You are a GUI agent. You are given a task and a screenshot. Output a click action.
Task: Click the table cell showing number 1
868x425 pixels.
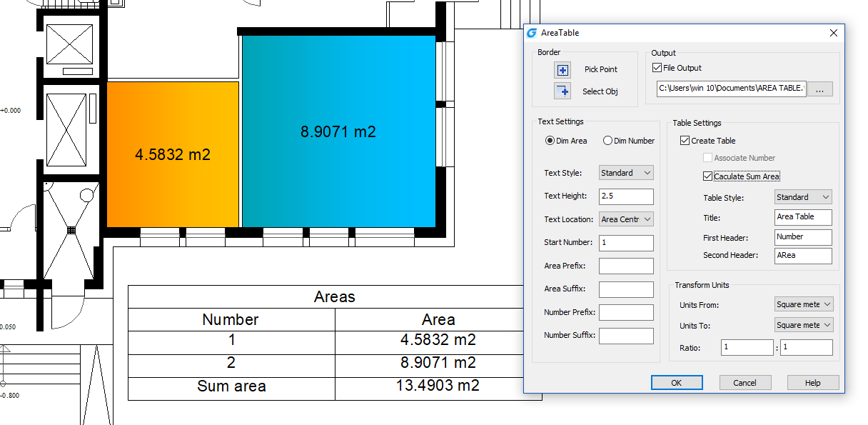coord(231,342)
